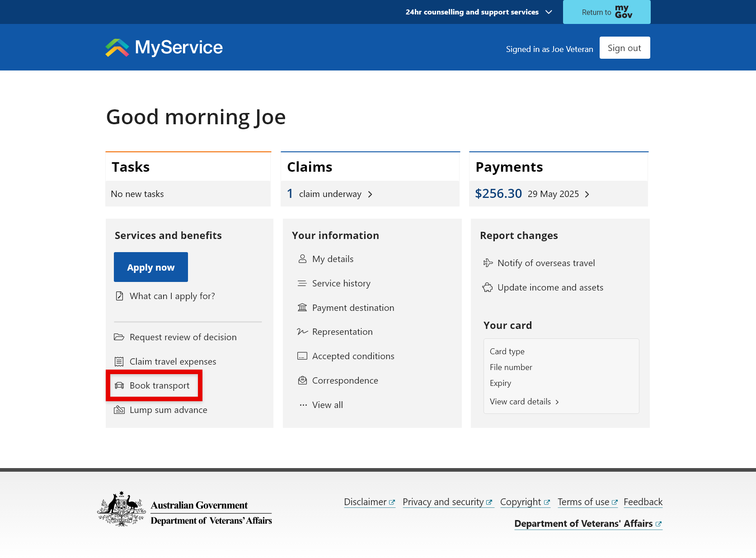This screenshot has width=756, height=558.
Task: Open the $256.30 payment details chevron
Action: (x=587, y=194)
